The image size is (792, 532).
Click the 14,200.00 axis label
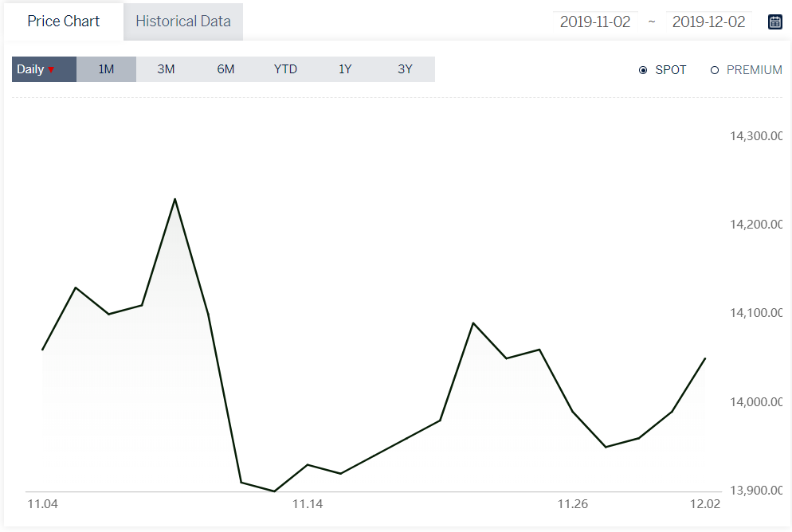pos(756,224)
